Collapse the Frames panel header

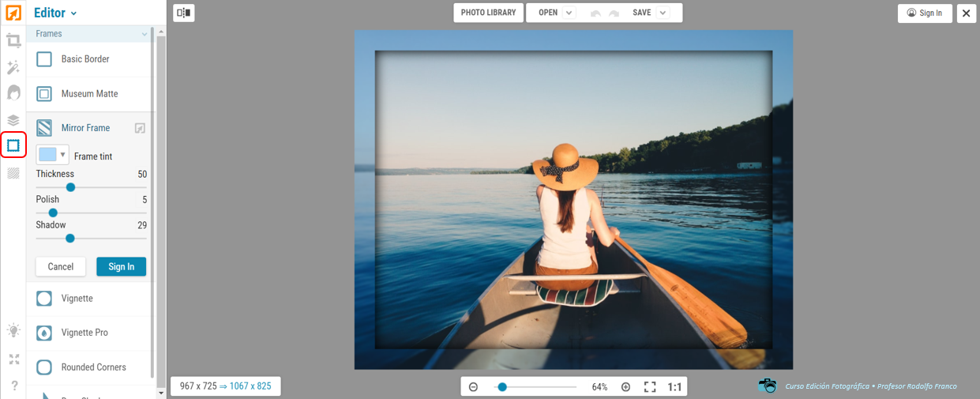tap(144, 34)
